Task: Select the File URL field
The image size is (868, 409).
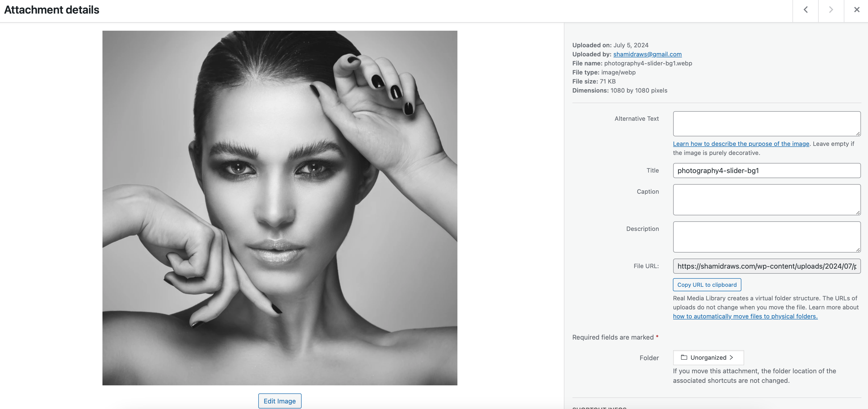Action: [766, 266]
